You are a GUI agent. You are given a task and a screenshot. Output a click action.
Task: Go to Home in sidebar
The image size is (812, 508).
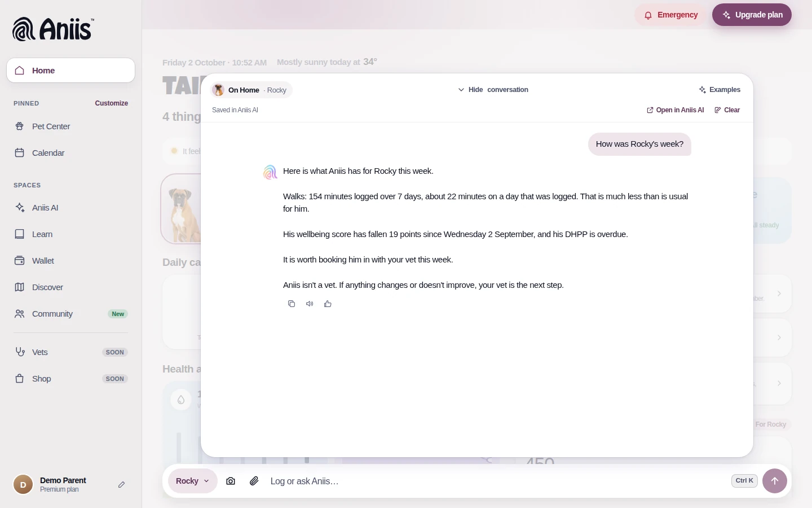pos(71,71)
